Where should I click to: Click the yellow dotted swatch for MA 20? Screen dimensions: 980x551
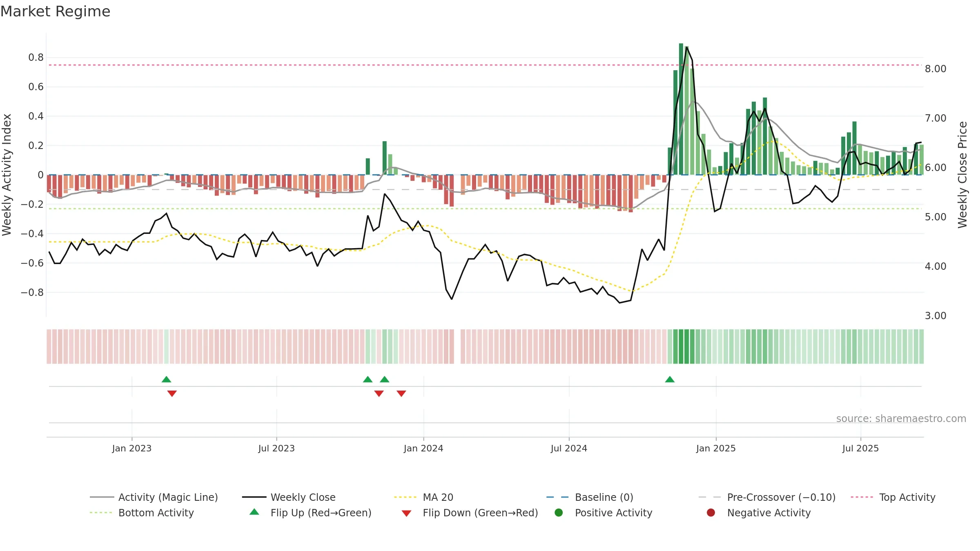pos(405,497)
